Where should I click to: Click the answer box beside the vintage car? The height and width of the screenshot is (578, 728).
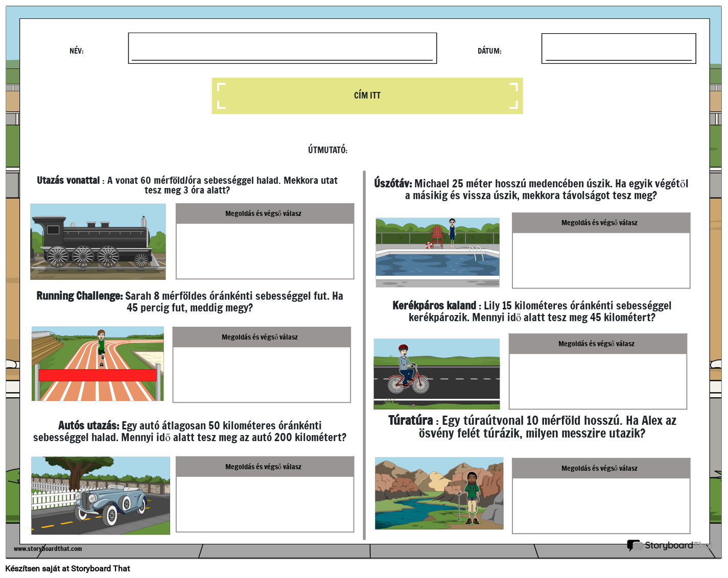click(265, 504)
